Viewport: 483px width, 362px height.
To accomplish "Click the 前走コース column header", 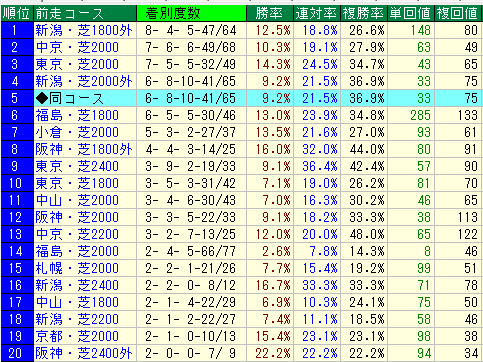I will [x=85, y=13].
